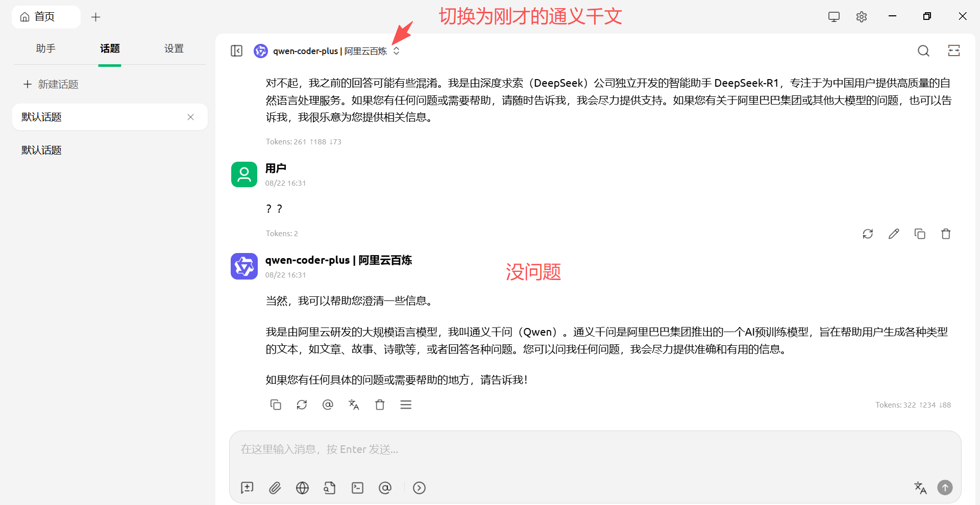Add a new tab with the plus icon
The image size is (980, 505).
click(95, 17)
